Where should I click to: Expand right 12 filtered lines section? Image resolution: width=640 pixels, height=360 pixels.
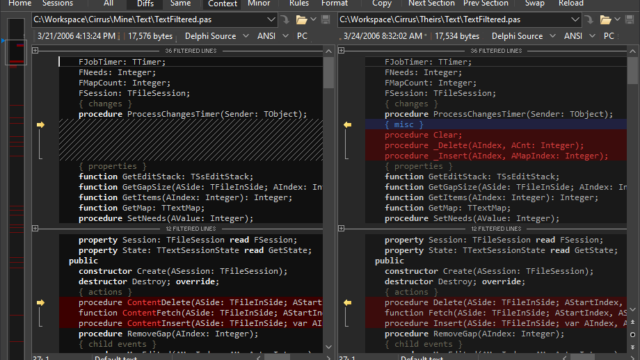342,229
